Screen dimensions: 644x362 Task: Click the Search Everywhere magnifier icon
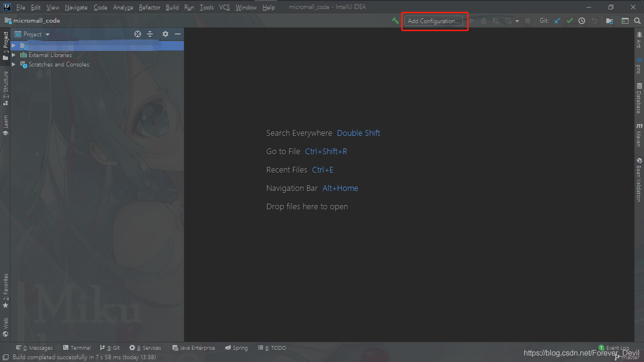pyautogui.click(x=637, y=21)
